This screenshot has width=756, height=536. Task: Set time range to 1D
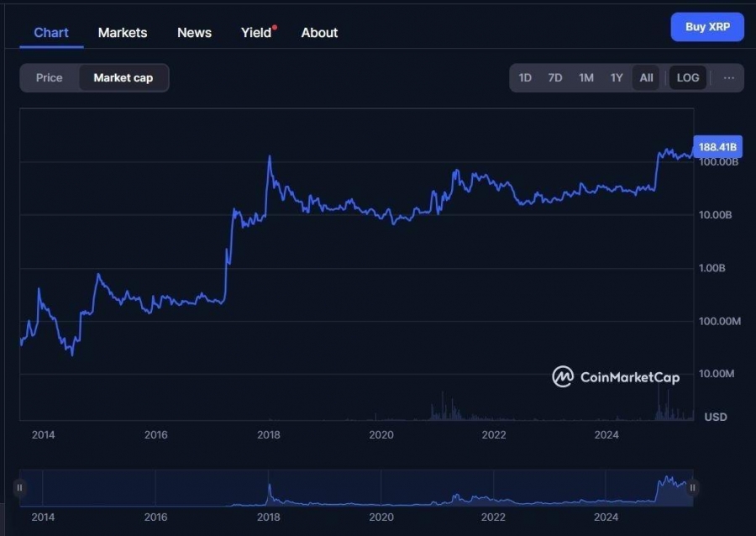tap(525, 77)
